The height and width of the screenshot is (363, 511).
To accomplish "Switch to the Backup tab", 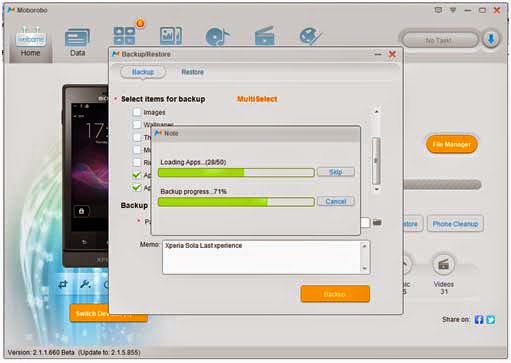I will click(143, 72).
